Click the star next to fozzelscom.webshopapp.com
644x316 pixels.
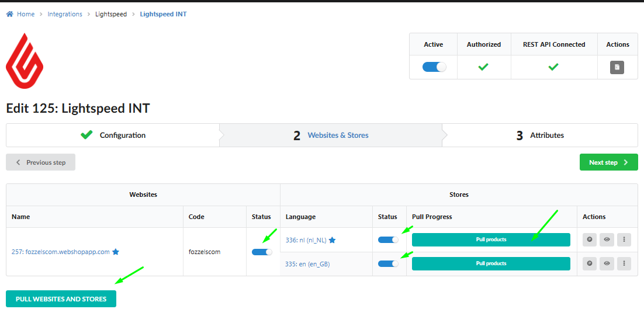pos(116,252)
